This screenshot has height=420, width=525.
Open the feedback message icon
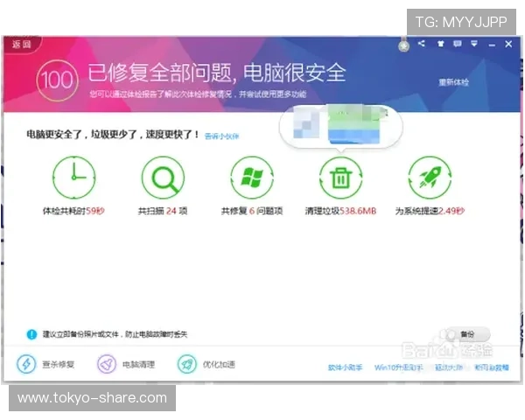tap(458, 44)
